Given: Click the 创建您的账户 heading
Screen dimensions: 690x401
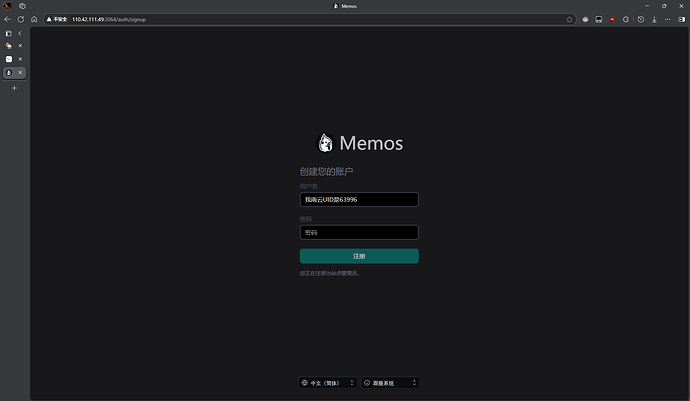Looking at the screenshot, I should point(327,171).
